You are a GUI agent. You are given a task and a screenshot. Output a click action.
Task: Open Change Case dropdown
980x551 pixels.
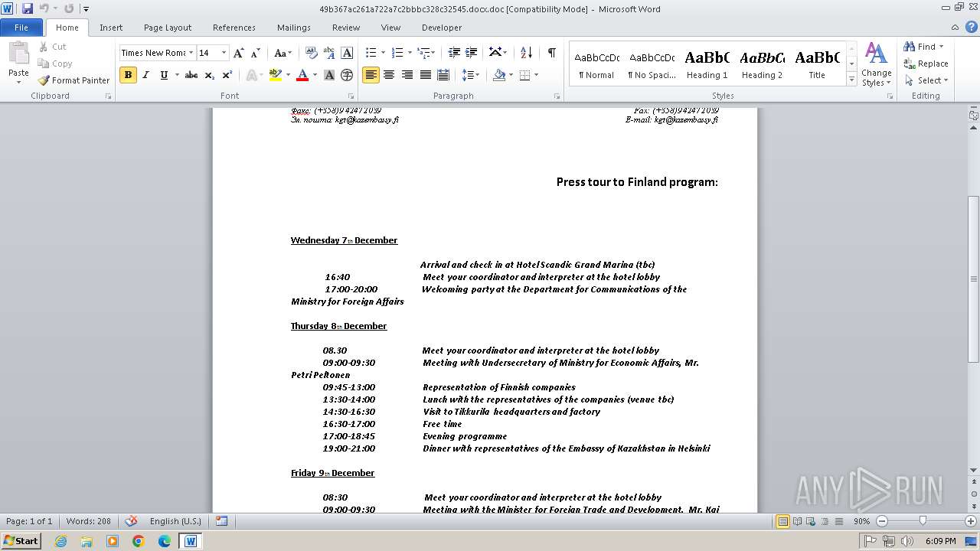[x=283, y=53]
